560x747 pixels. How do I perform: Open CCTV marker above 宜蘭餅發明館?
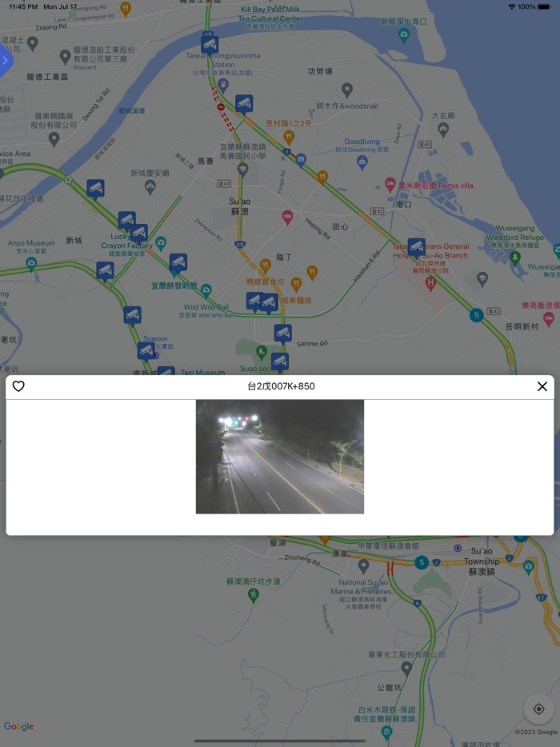pos(178,263)
